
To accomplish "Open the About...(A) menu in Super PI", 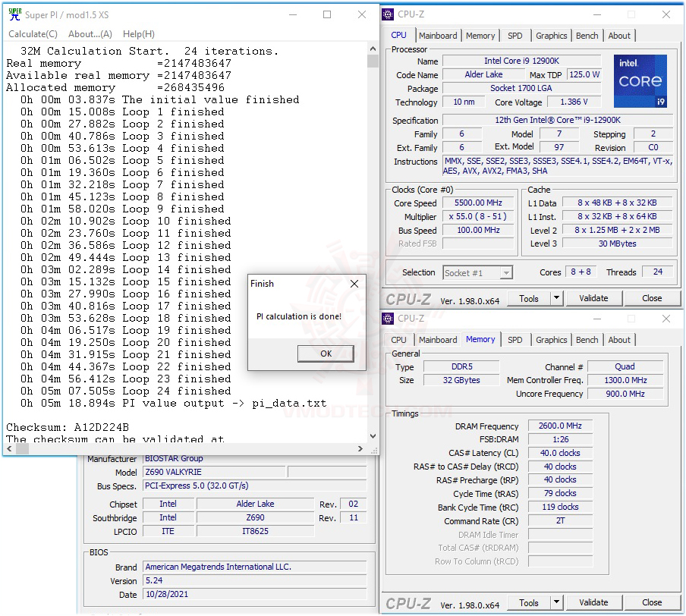I will pyautogui.click(x=90, y=34).
